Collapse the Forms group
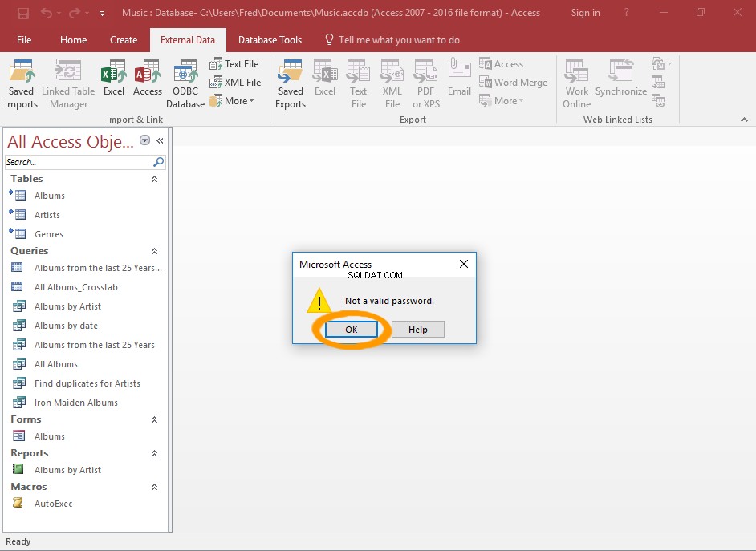756x551 pixels. coord(154,420)
